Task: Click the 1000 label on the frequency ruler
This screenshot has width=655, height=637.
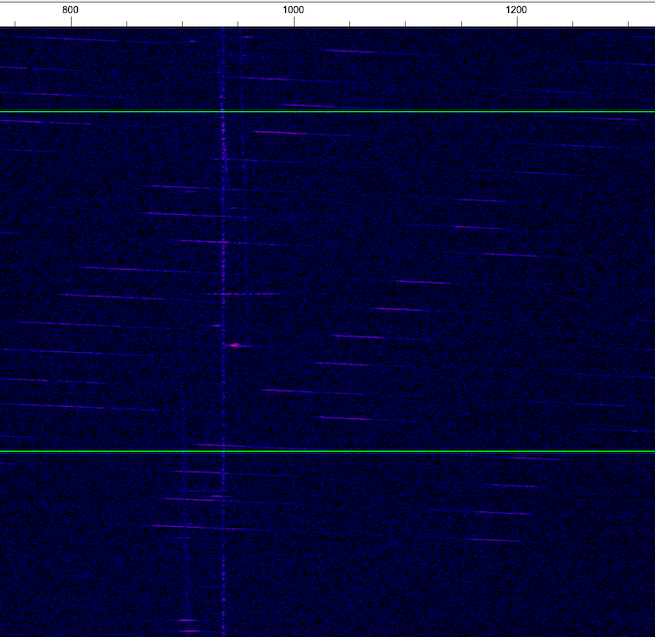Action: click(293, 10)
